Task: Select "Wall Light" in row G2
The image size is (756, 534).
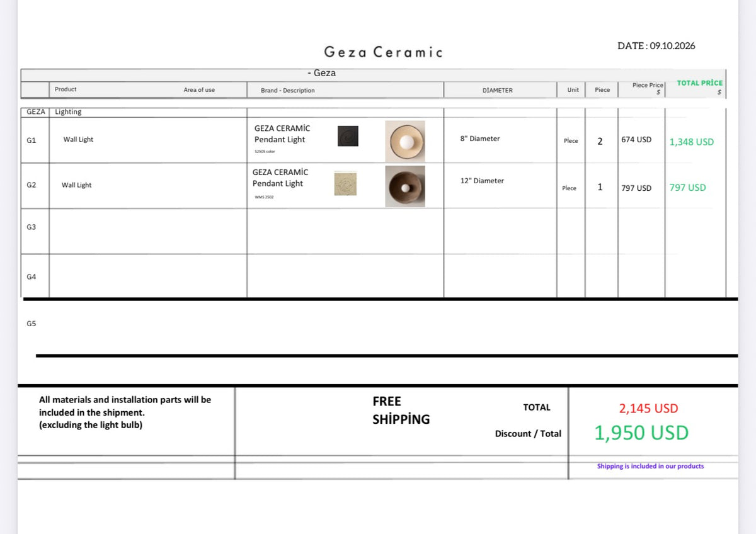Action: 76,185
